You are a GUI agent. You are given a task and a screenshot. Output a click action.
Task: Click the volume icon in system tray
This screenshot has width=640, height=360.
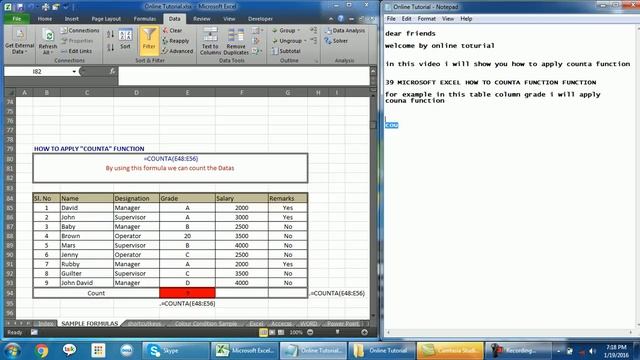pyautogui.click(x=592, y=351)
